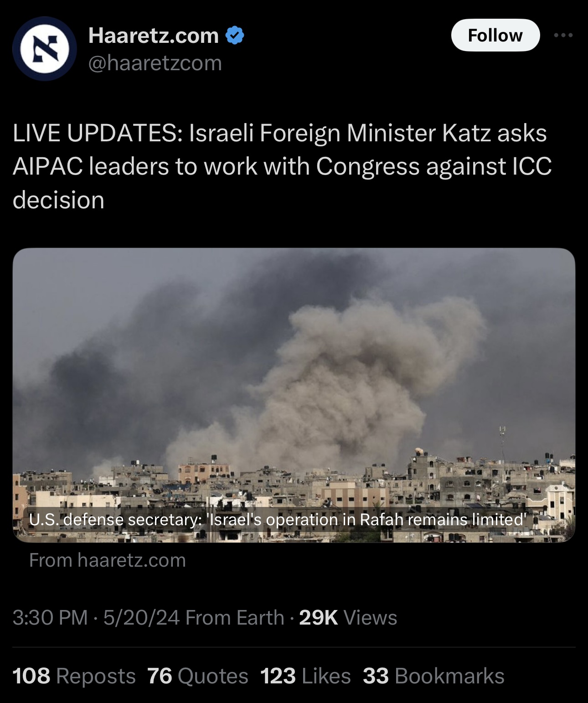
Task: Open the 76 Quotes list
Action: (x=198, y=676)
